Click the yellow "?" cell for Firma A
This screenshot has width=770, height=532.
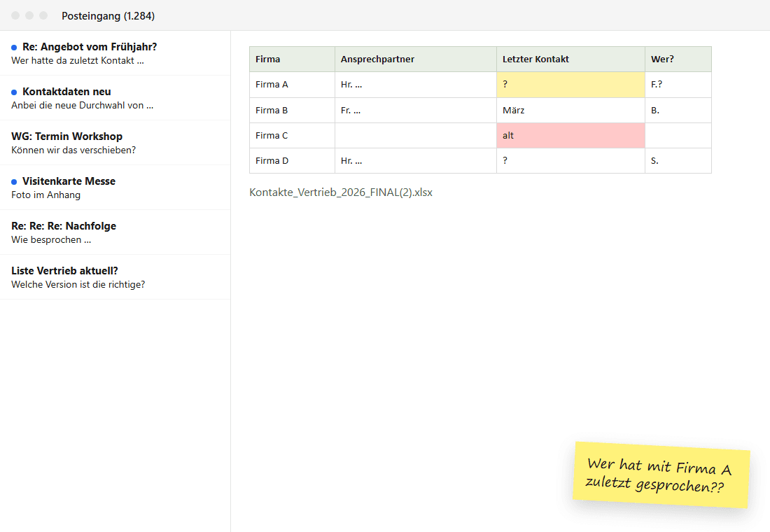(x=570, y=85)
